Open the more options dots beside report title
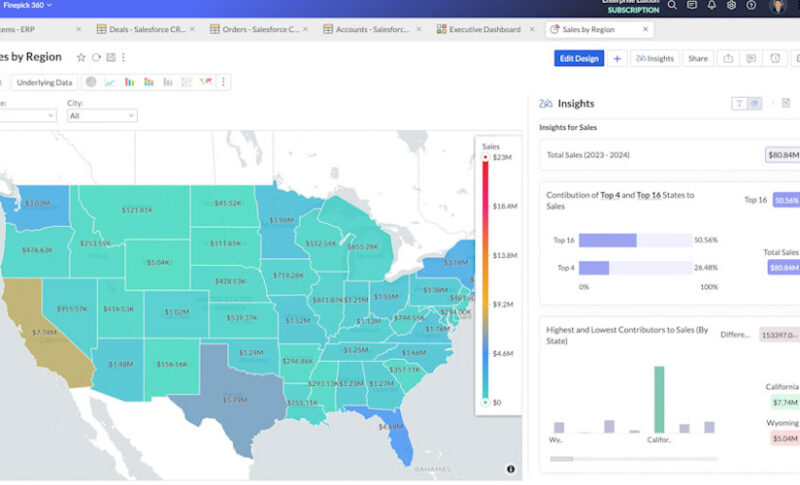Viewport: 800px width, 485px height. click(123, 57)
